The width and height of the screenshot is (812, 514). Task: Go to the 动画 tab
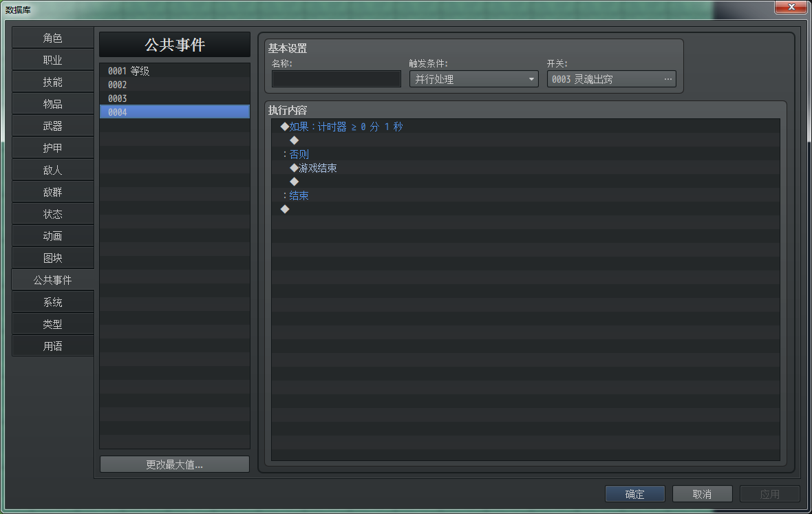pyautogui.click(x=53, y=236)
